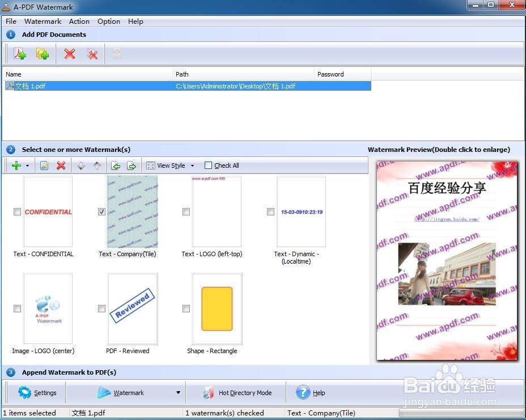The height and width of the screenshot is (420, 526).
Task: Select the yellow Rectangle shape thumbnail
Action: 217,309
